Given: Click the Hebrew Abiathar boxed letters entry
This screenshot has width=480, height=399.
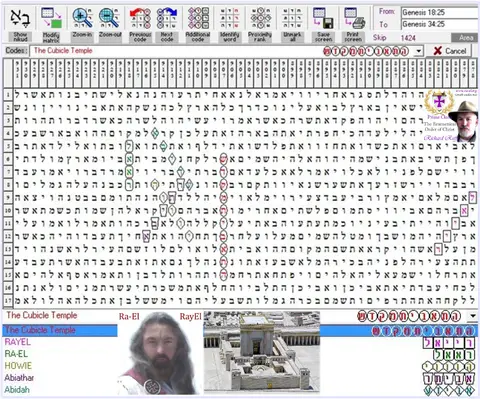Looking at the screenshot, I should (x=449, y=378).
